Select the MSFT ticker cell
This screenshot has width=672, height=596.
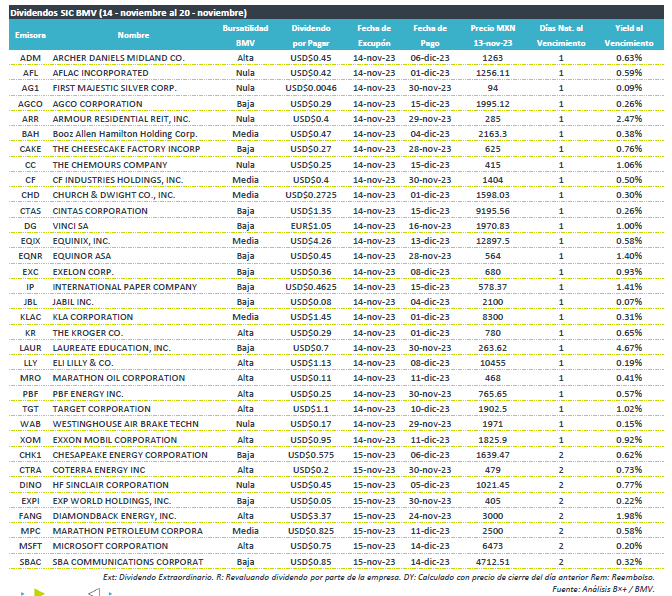tap(30, 545)
